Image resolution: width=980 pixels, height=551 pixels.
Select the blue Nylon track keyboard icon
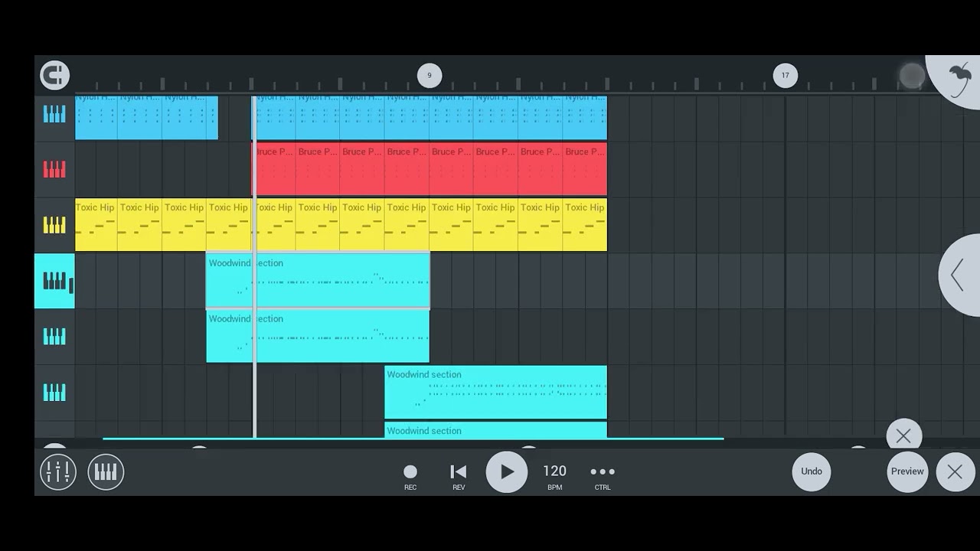coord(54,114)
